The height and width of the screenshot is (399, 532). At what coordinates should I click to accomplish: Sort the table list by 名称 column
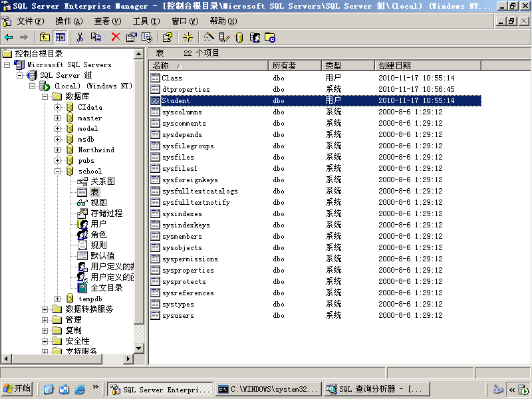point(209,65)
